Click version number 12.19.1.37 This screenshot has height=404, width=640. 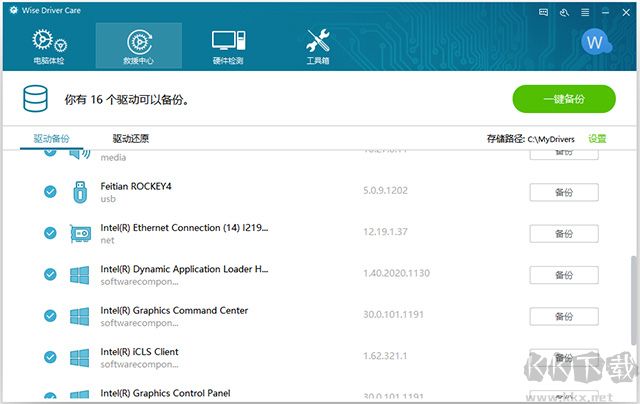click(x=385, y=232)
